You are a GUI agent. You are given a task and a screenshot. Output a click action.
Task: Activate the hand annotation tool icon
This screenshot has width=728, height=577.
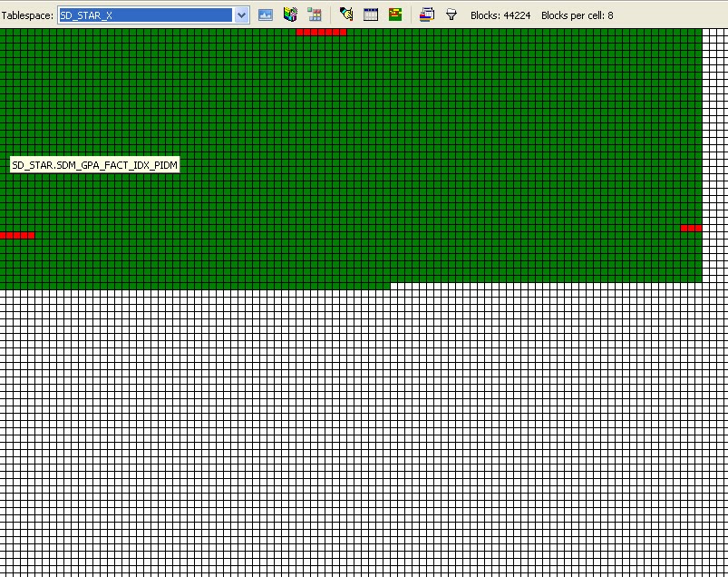345,15
